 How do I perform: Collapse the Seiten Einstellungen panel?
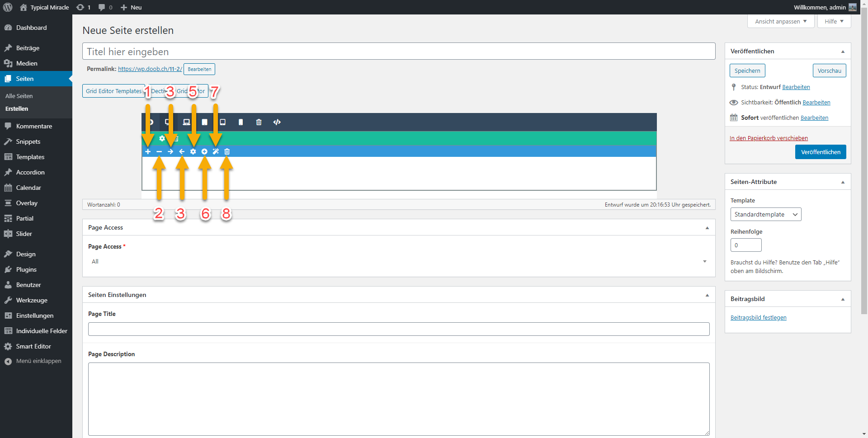(x=707, y=295)
